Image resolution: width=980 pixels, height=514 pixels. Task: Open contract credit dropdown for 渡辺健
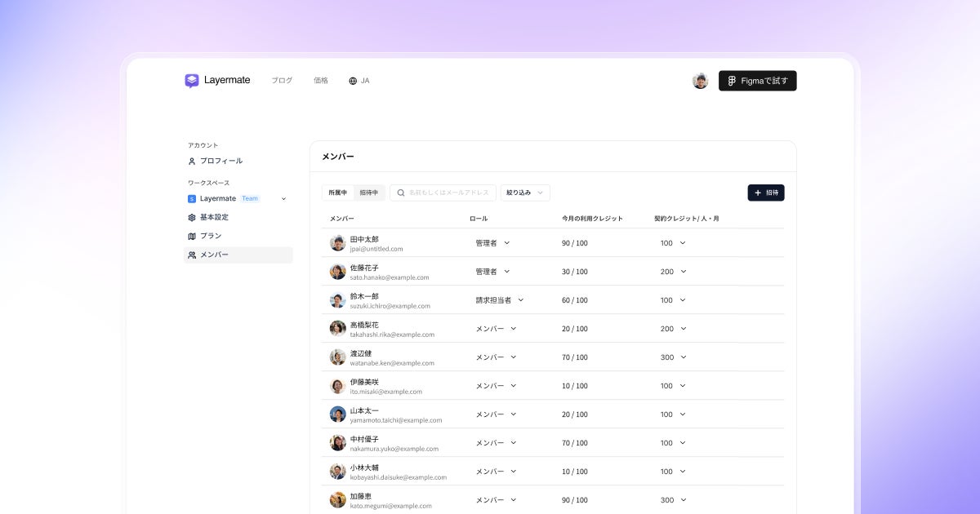pyautogui.click(x=673, y=357)
